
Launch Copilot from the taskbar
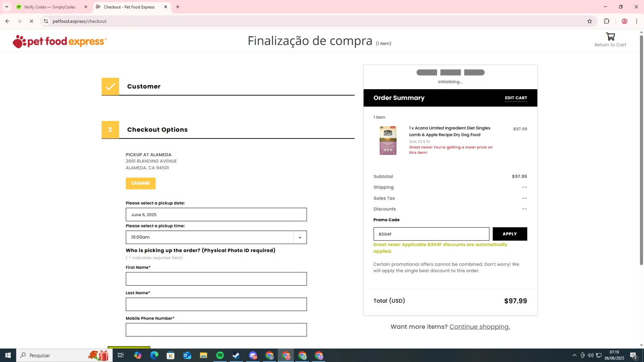pos(137,355)
